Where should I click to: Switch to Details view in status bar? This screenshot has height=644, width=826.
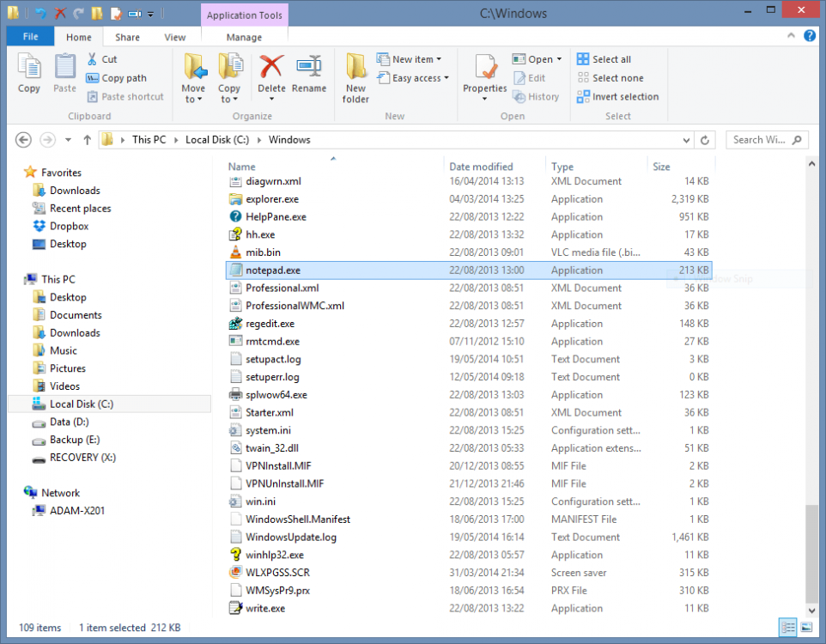click(x=788, y=627)
